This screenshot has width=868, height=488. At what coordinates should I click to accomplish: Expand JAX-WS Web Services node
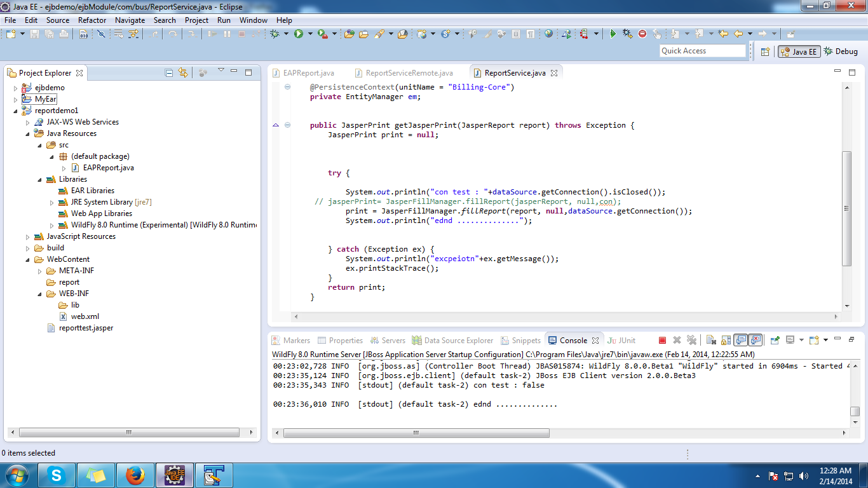coord(28,122)
